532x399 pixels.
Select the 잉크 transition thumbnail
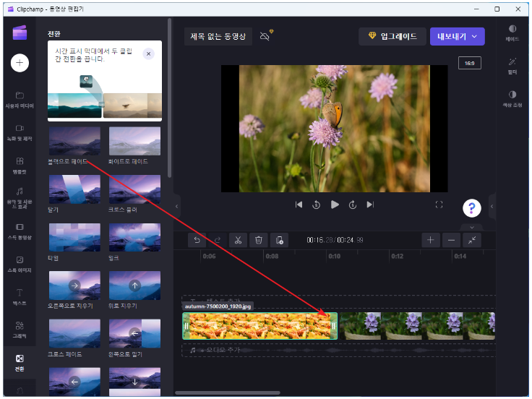tap(134, 238)
